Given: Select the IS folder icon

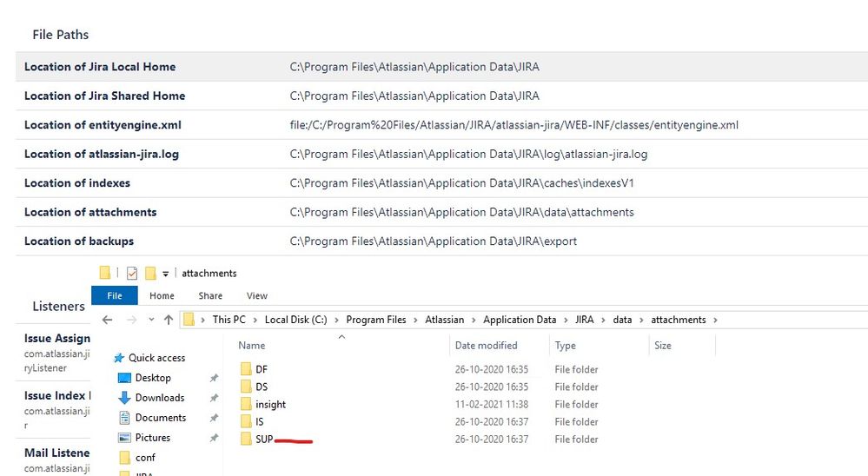Looking at the screenshot, I should point(246,421).
